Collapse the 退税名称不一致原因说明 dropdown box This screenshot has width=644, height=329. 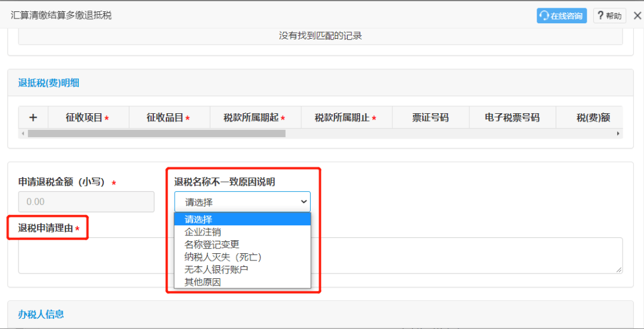242,202
